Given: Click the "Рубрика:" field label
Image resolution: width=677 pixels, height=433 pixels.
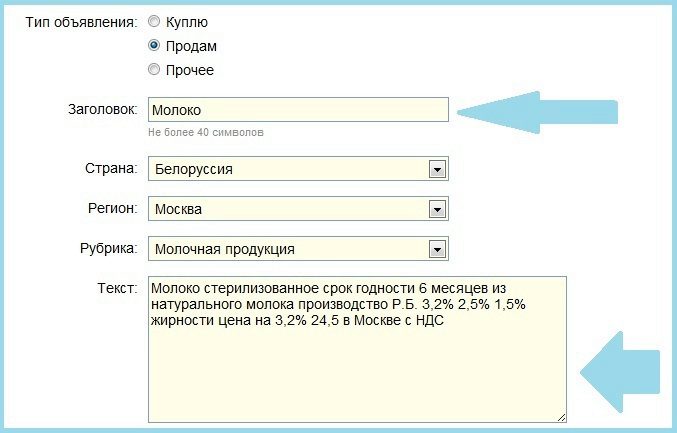Looking at the screenshot, I should tap(106, 248).
